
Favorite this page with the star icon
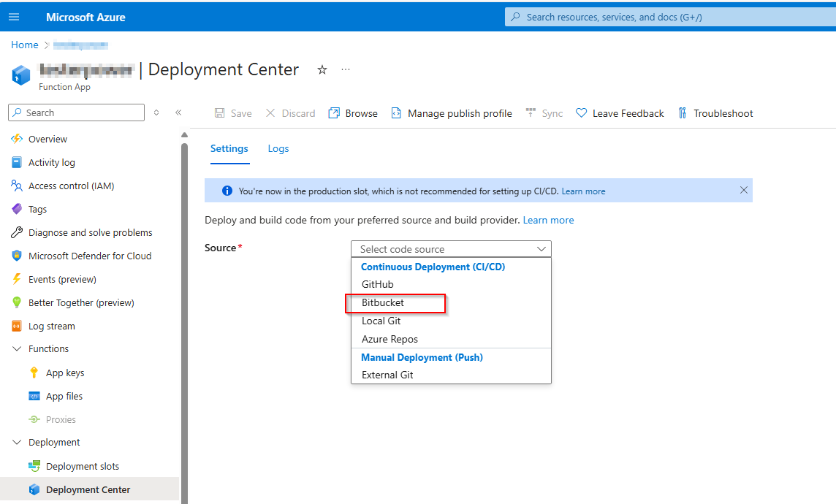(322, 70)
